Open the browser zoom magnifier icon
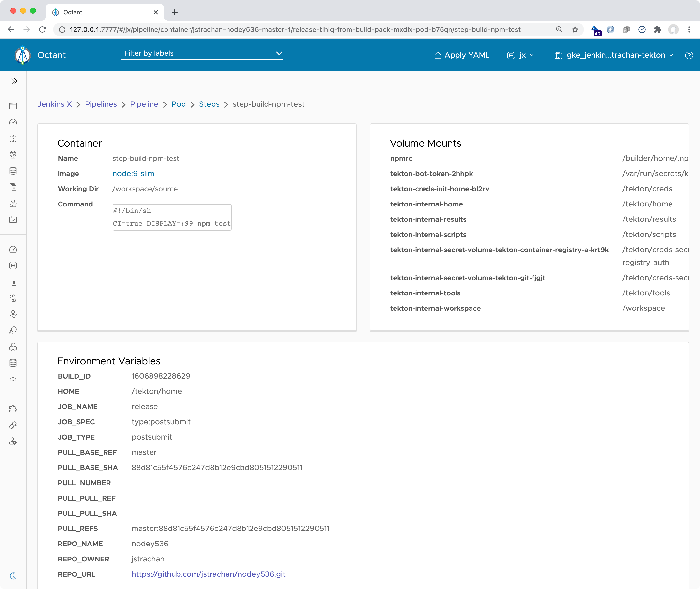Screen dimensions: 700x589 [559, 29]
